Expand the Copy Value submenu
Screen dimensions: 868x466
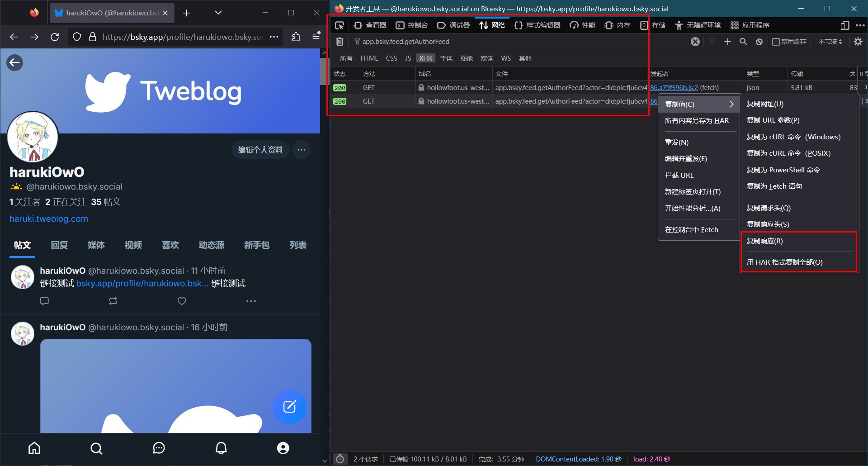tap(698, 104)
